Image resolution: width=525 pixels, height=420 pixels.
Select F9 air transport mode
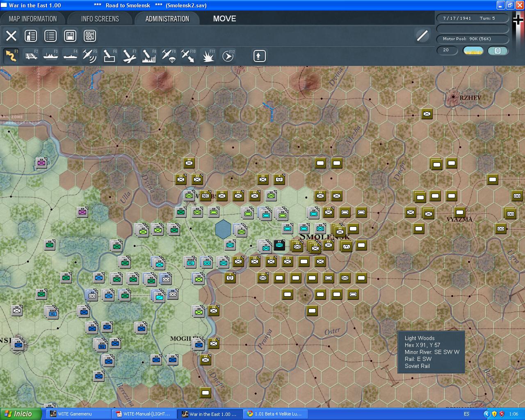coord(169,56)
